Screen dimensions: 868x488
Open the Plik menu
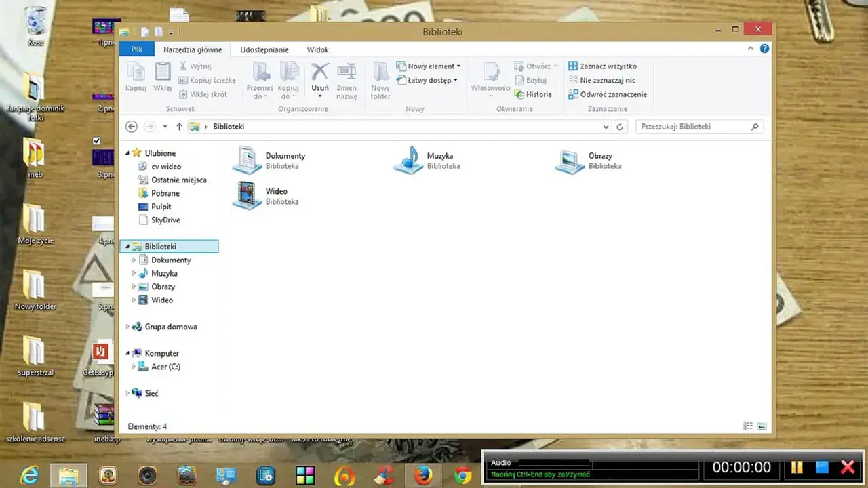pos(137,49)
